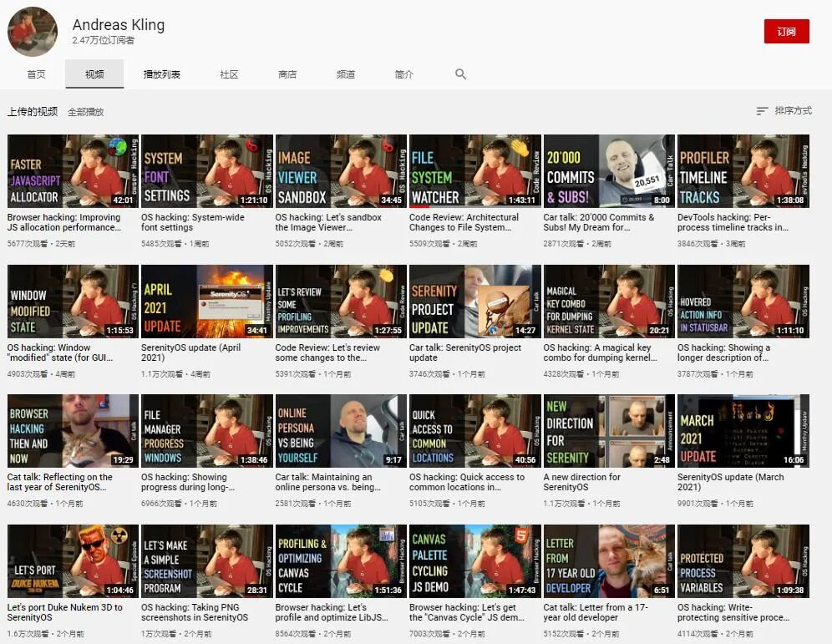Play the Protected Process Variables thumbnail
The height and width of the screenshot is (644, 832).
tap(743, 561)
